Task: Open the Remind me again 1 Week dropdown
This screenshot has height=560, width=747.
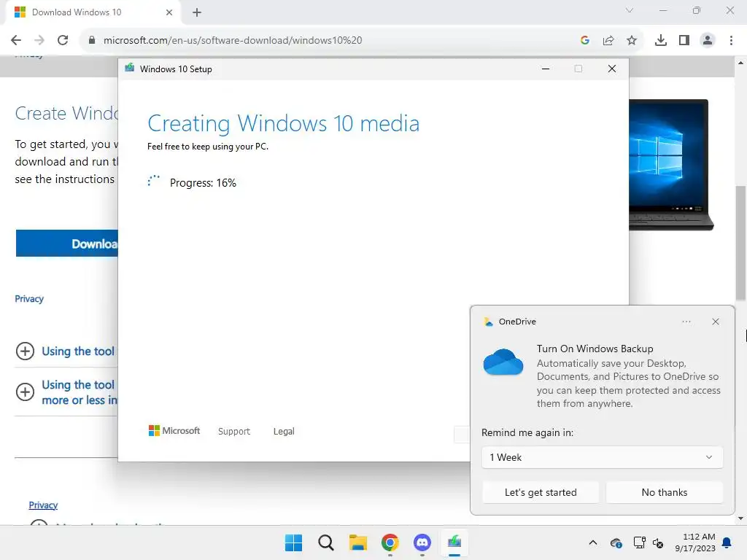Action: pyautogui.click(x=602, y=458)
